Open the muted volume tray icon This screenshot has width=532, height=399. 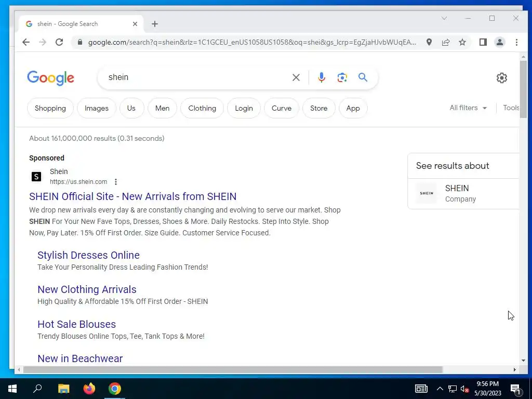coord(464,389)
